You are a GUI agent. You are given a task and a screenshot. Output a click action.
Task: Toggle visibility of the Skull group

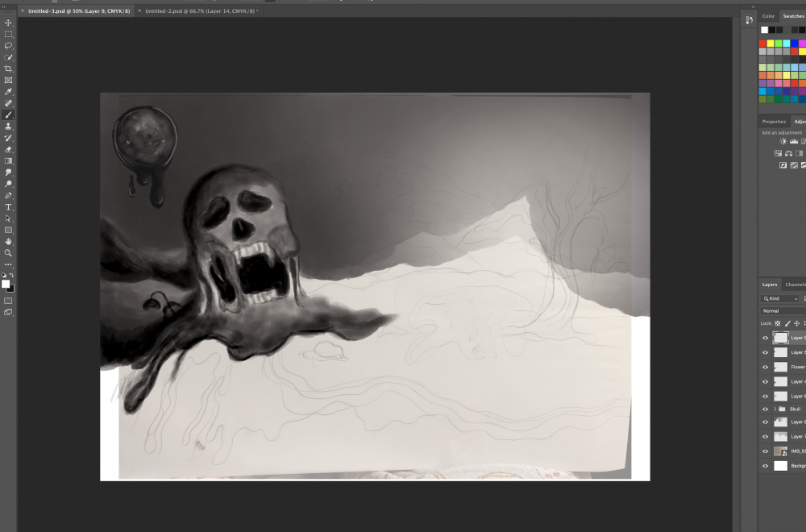click(x=765, y=409)
